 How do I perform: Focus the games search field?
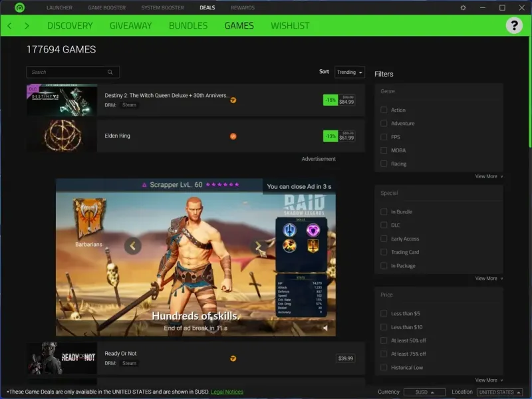tap(73, 72)
